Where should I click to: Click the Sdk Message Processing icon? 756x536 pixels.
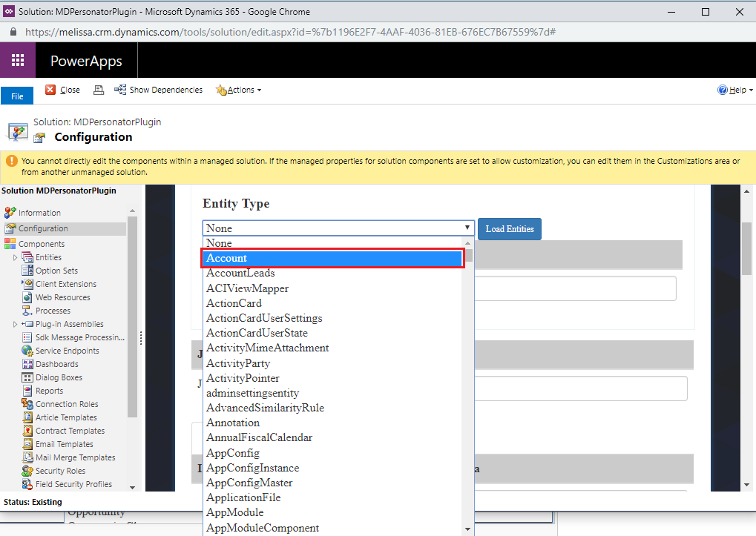point(27,337)
